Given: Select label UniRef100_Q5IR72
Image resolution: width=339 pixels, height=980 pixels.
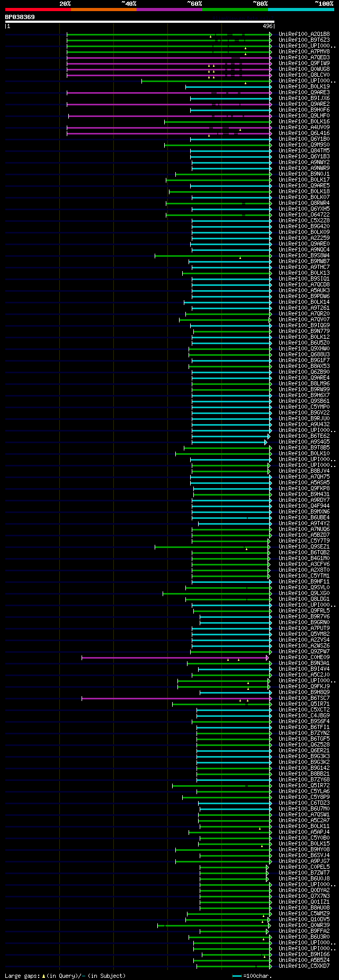Looking at the screenshot, I should (x=304, y=786).
